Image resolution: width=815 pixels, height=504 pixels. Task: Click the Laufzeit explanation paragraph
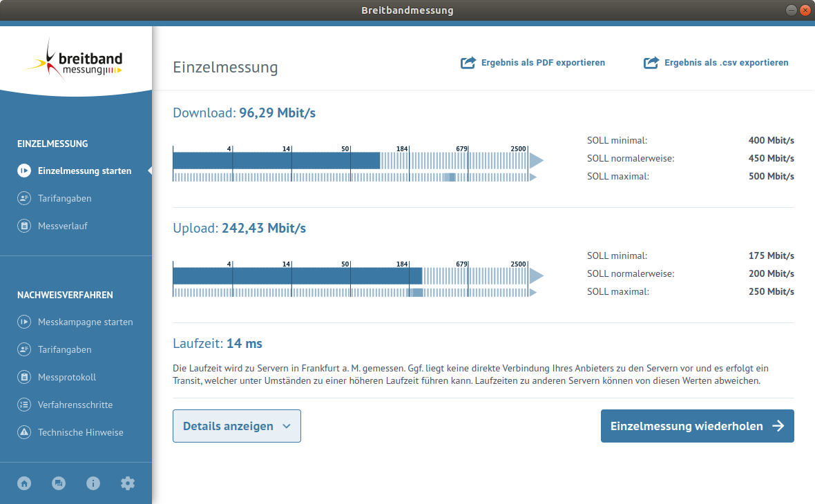(470, 374)
